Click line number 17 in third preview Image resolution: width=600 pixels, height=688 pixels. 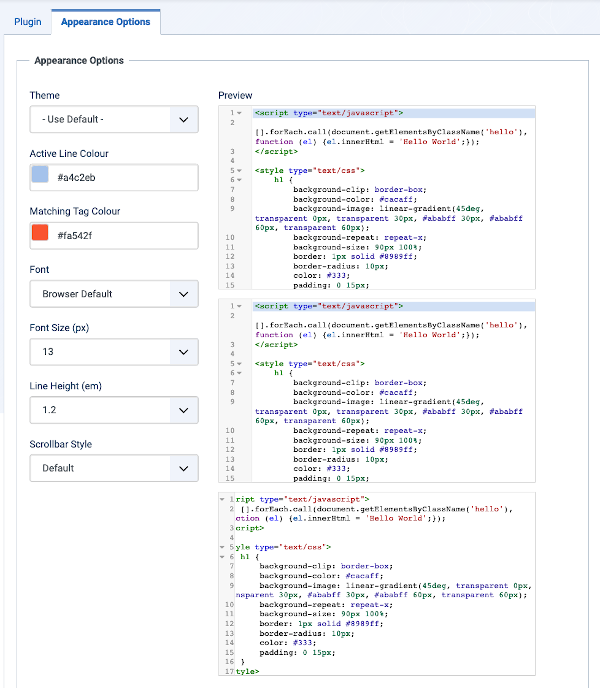pyautogui.click(x=230, y=672)
